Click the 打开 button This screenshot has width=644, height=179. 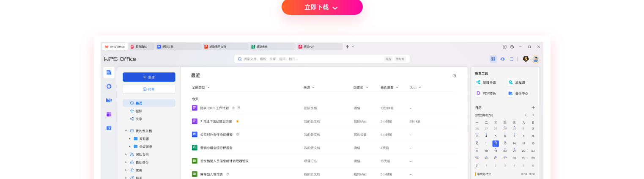tap(149, 89)
